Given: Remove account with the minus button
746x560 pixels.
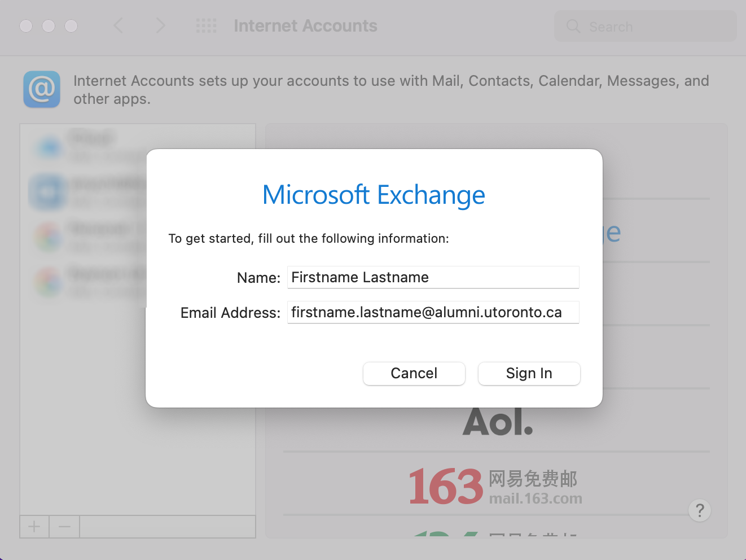Looking at the screenshot, I should pyautogui.click(x=64, y=527).
